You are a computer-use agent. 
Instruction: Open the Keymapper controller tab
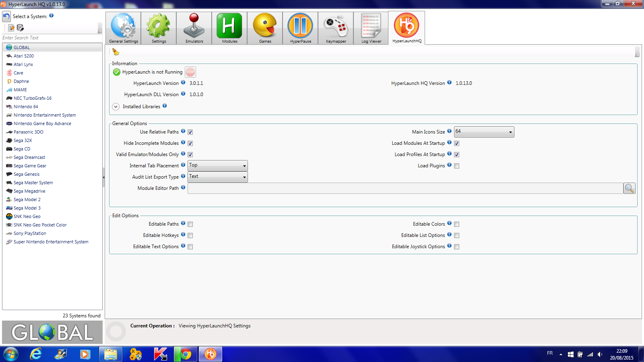point(336,28)
